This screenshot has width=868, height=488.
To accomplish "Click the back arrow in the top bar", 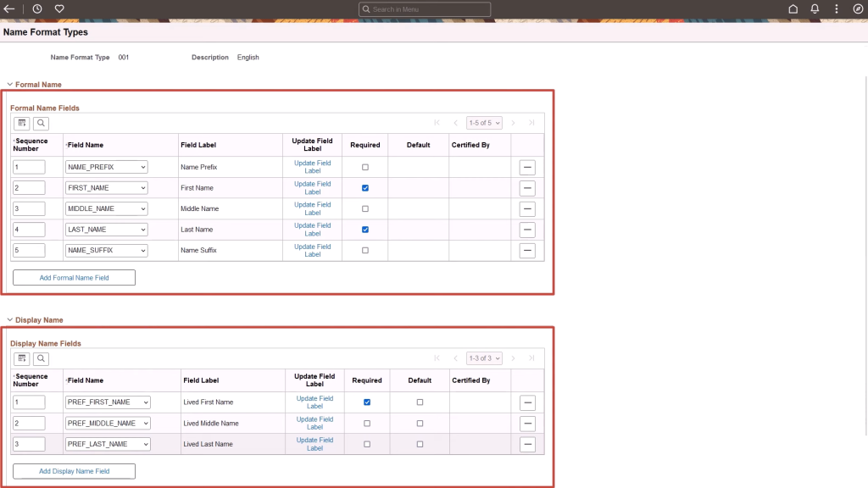I will click(8, 8).
